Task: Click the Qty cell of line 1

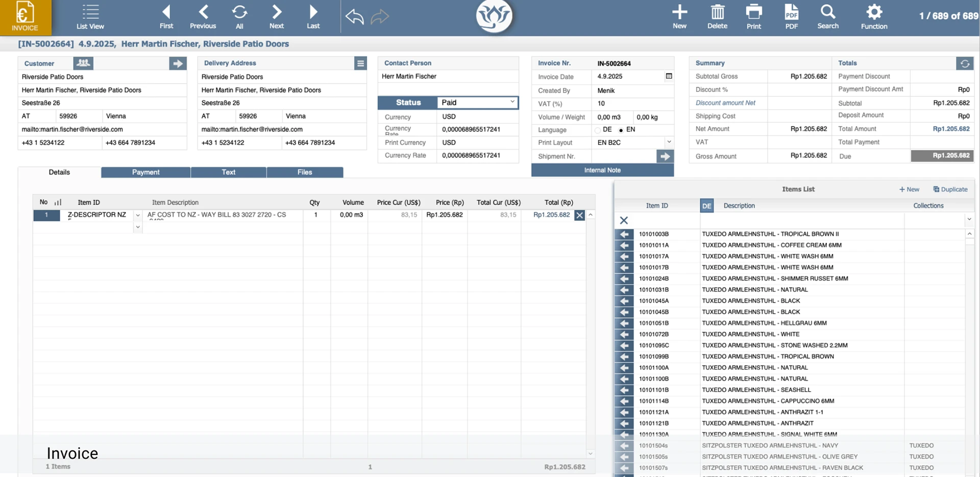Action: click(316, 215)
